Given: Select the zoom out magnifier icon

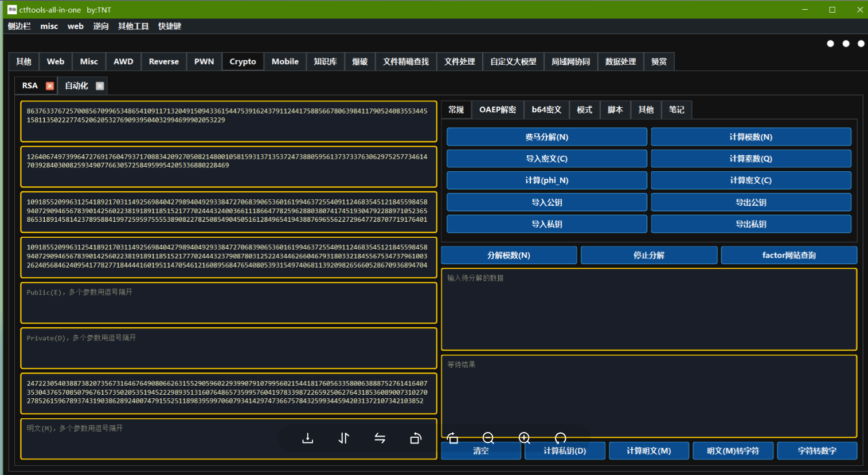Looking at the screenshot, I should [x=488, y=438].
